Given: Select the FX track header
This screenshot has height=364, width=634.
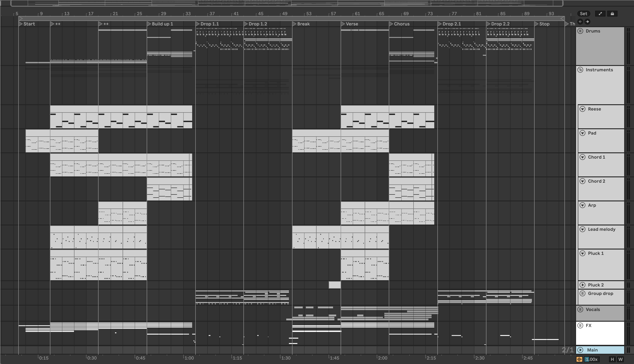Looking at the screenshot, I should click(x=600, y=333).
